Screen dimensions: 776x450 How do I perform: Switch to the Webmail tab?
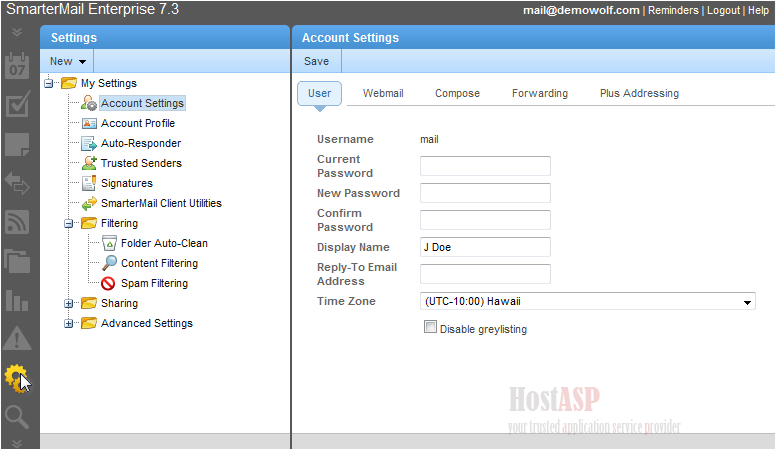coord(383,93)
